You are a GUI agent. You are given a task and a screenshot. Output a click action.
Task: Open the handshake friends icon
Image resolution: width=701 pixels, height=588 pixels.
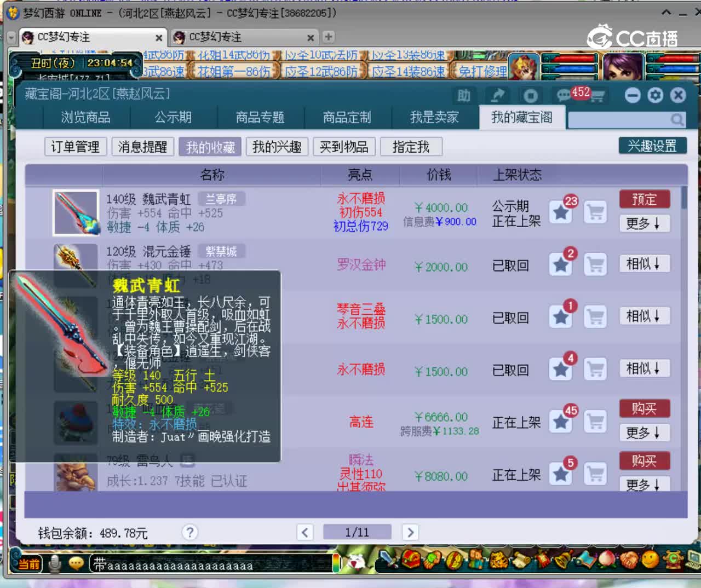tap(628, 560)
